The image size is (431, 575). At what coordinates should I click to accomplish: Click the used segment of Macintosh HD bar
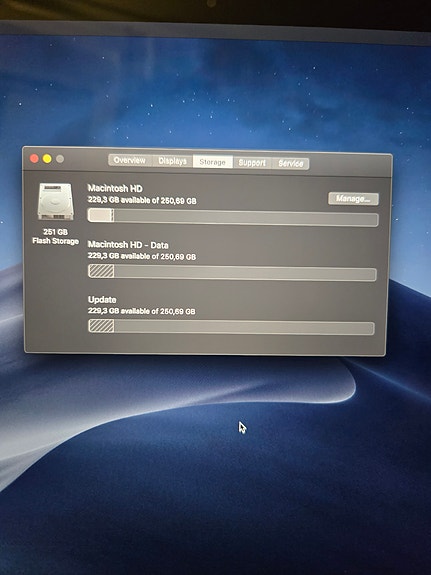101,215
